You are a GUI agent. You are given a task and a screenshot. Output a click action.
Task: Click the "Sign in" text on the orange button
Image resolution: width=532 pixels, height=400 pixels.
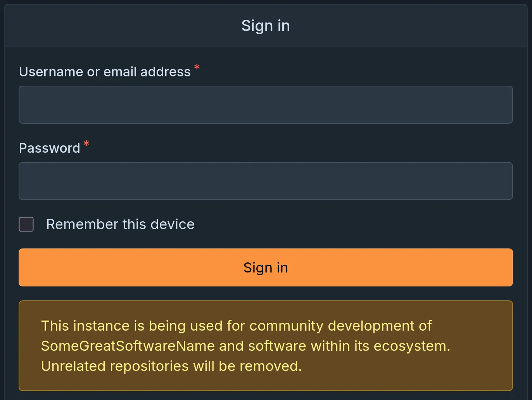[266, 267]
